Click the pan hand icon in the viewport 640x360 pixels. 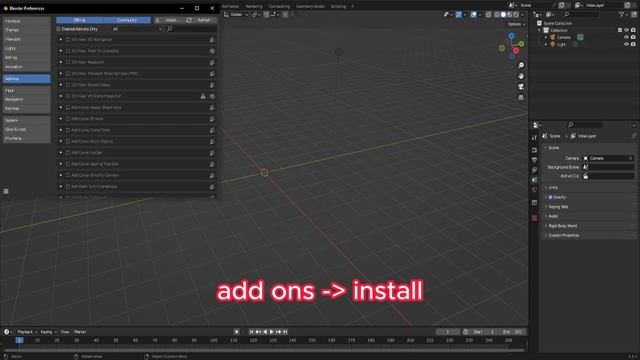(x=521, y=76)
